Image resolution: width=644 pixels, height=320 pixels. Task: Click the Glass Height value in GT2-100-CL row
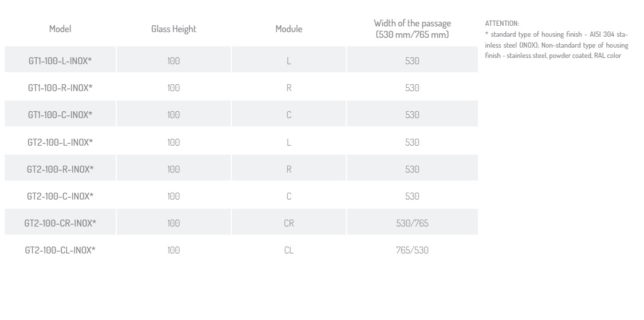coord(174,249)
